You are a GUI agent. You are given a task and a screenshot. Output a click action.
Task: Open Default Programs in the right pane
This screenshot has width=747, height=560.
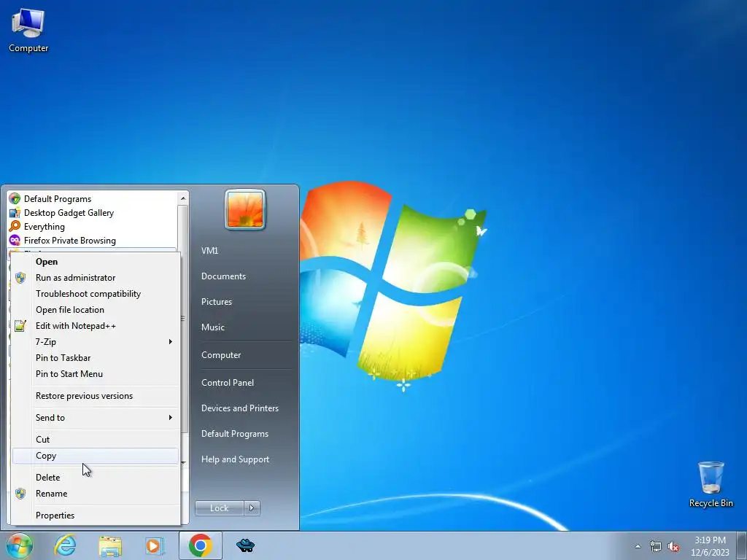[234, 434]
